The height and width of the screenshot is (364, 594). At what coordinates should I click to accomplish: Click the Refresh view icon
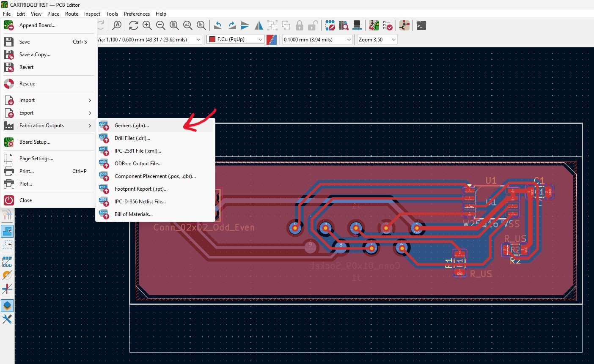coord(134,26)
